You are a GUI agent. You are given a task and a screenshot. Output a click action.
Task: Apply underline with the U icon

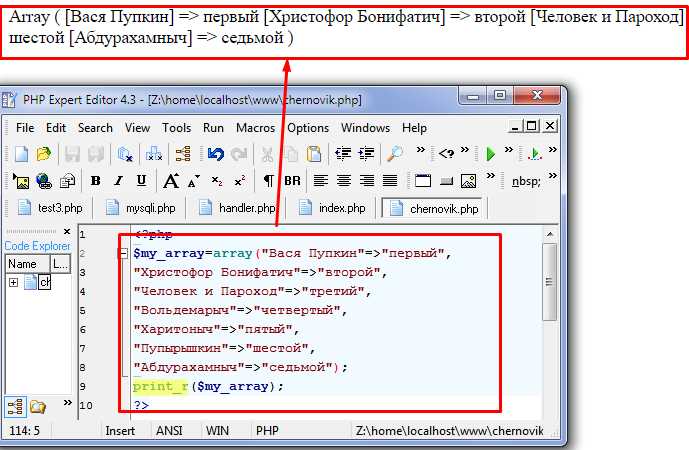click(141, 181)
